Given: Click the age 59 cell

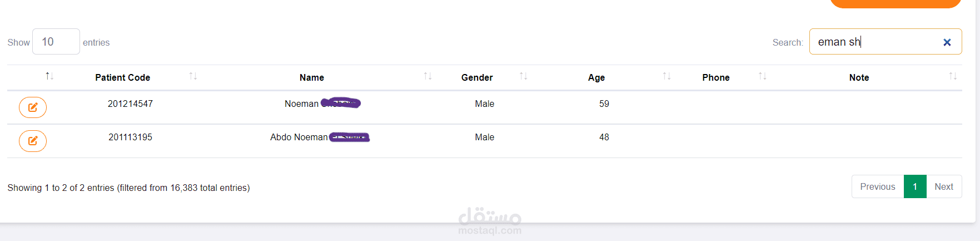Looking at the screenshot, I should click(x=604, y=104).
